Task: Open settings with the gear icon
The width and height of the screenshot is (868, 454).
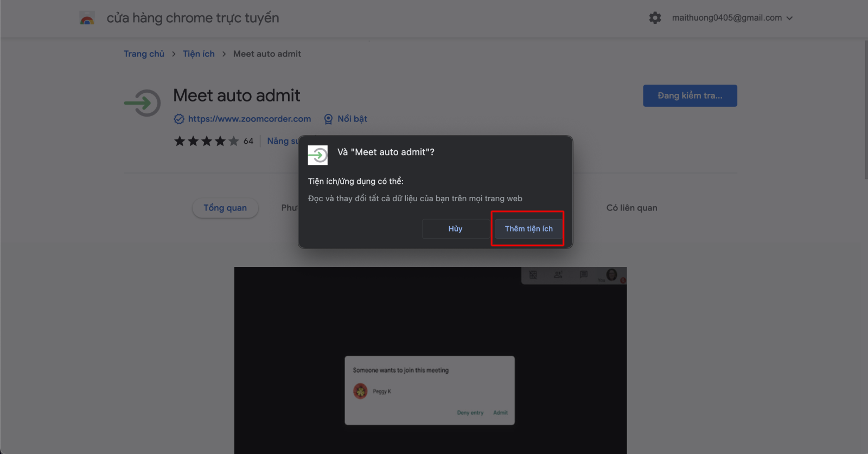Action: pyautogui.click(x=655, y=18)
